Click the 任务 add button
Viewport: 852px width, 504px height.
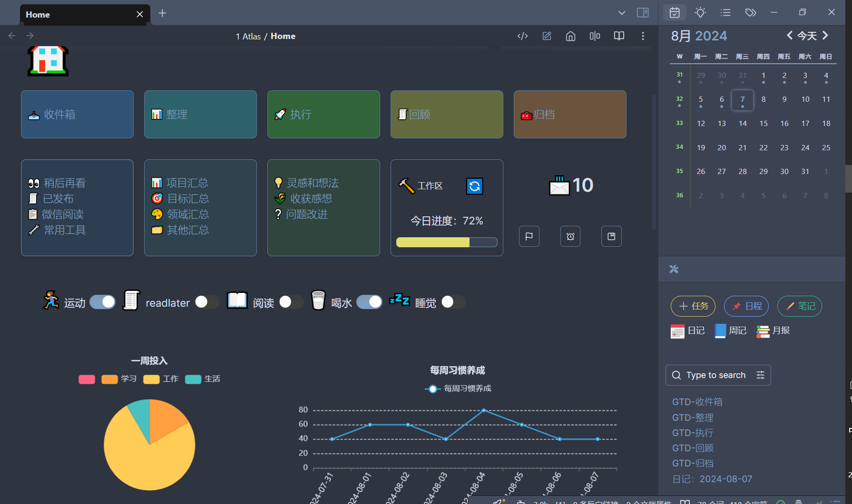click(x=693, y=306)
